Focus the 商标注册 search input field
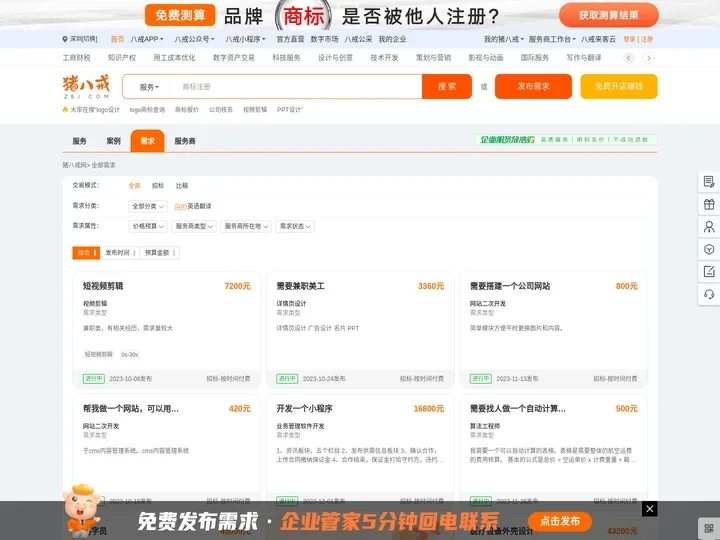 [x=297, y=87]
